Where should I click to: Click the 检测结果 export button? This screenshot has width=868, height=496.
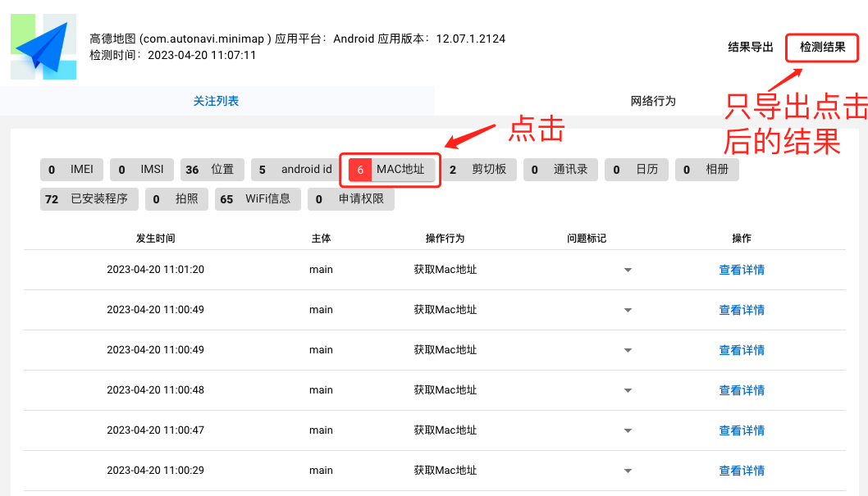click(822, 48)
